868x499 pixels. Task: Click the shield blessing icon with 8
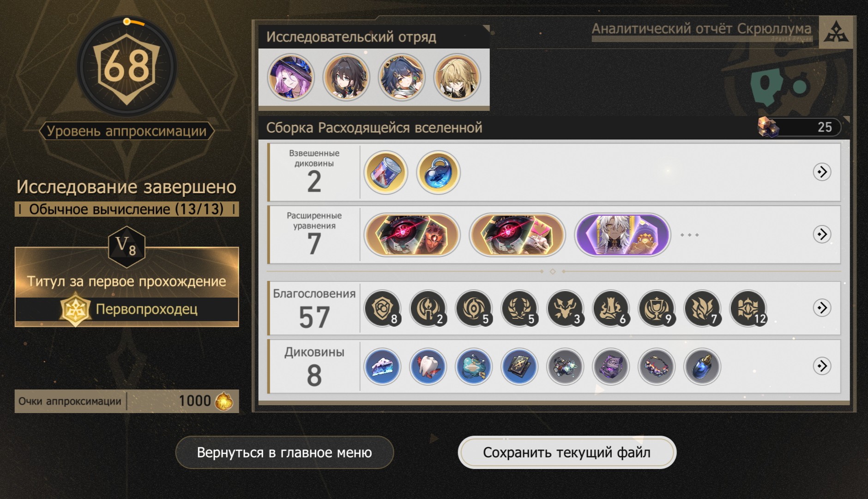[x=382, y=308]
